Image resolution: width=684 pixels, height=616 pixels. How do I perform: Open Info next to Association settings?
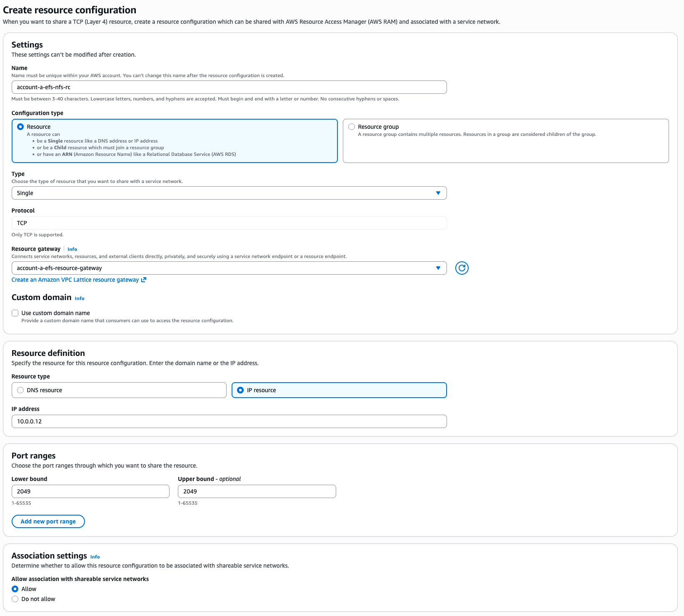click(95, 557)
